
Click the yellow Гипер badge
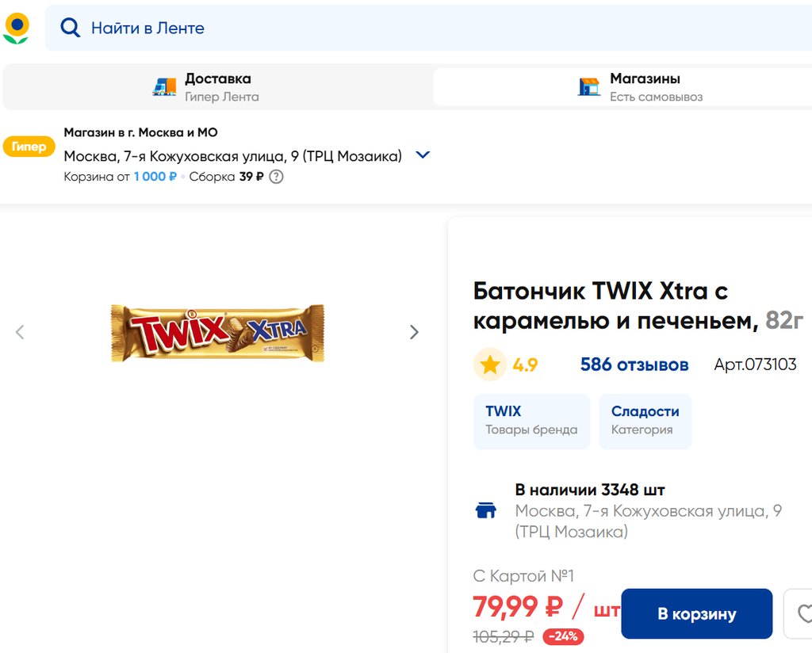[29, 147]
